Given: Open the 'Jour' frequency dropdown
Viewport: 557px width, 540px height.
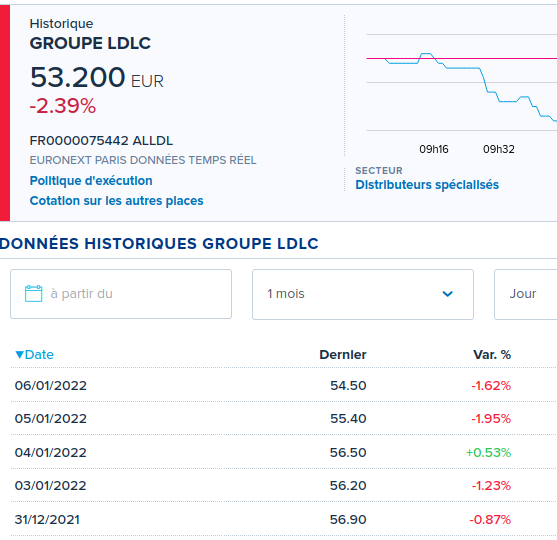Looking at the screenshot, I should [525, 294].
